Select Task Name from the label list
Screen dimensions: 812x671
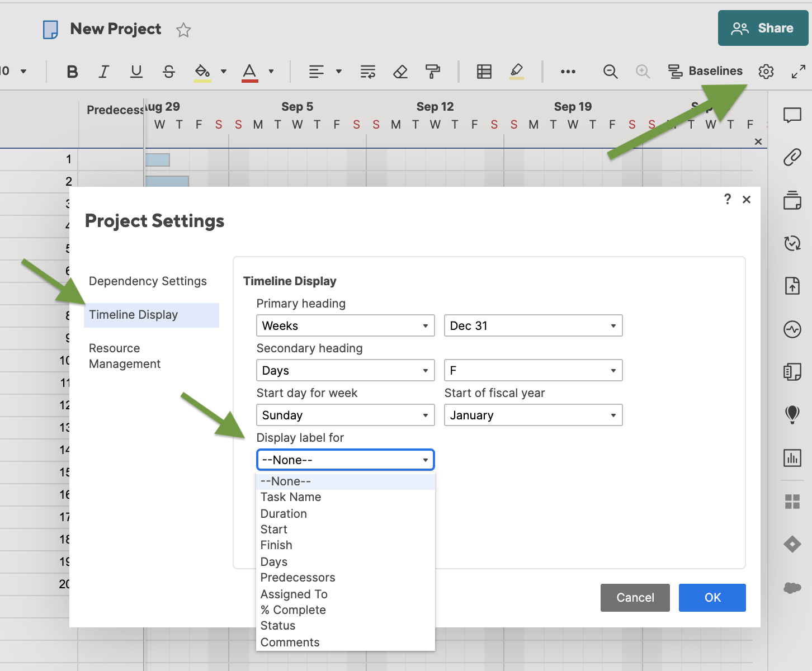[x=290, y=497]
